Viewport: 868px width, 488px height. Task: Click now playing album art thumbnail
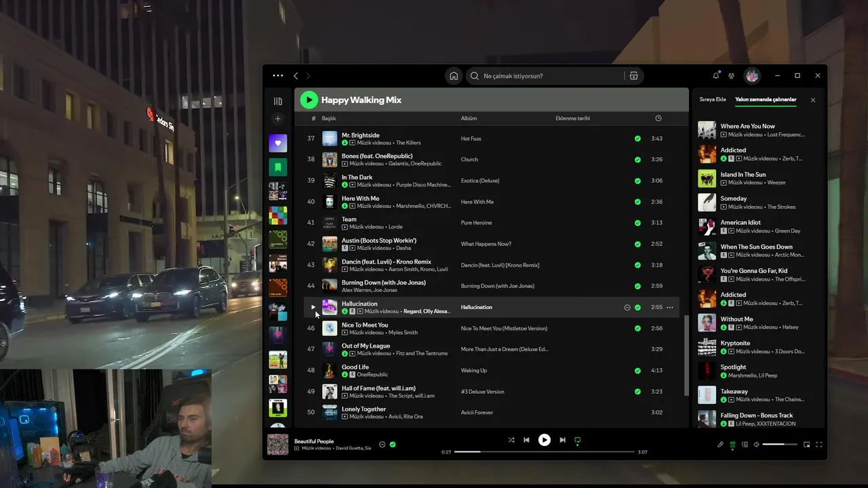(x=277, y=445)
